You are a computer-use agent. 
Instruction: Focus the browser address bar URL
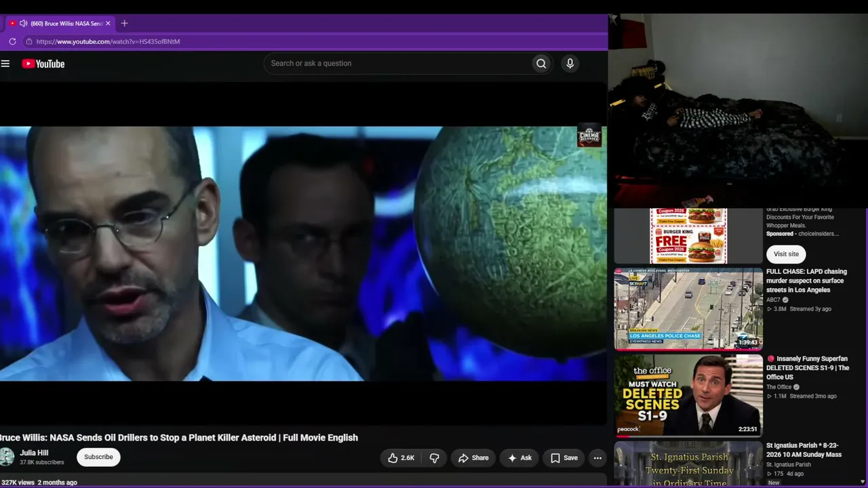(x=108, y=41)
